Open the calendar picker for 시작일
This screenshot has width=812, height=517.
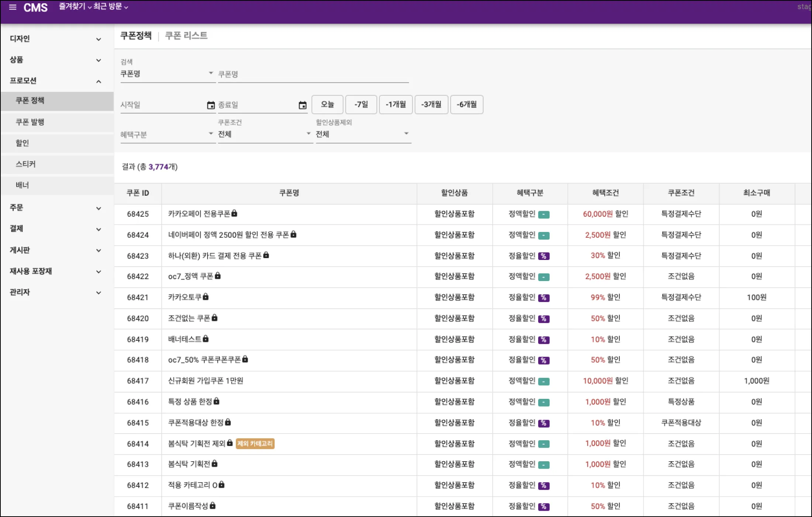tap(211, 105)
